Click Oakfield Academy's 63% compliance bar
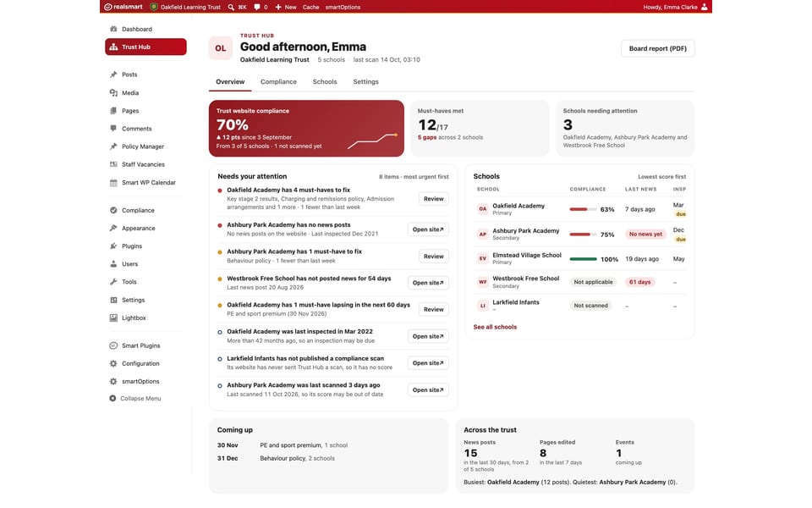Screen dimensions: 812x508 (583, 209)
